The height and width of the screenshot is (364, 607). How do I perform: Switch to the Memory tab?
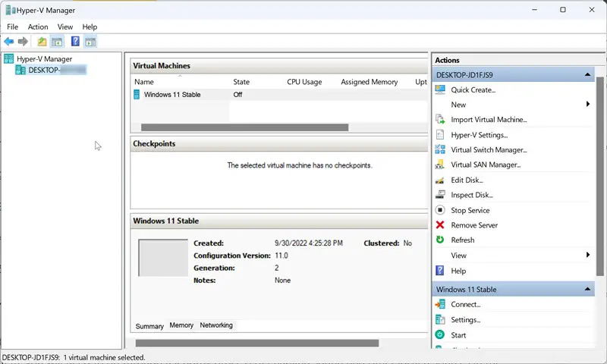[181, 325]
